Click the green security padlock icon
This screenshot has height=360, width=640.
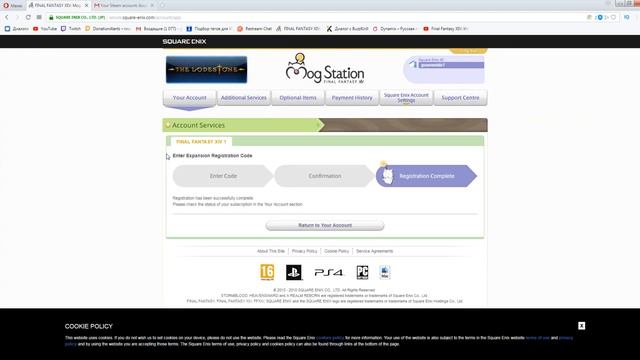(x=51, y=17)
